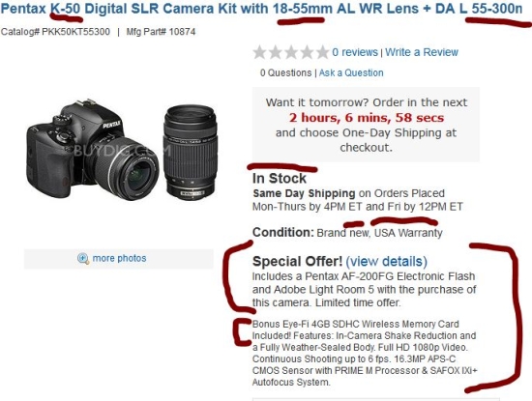The image size is (532, 401).
Task: Click the 0 Questions text
Action: 285,72
